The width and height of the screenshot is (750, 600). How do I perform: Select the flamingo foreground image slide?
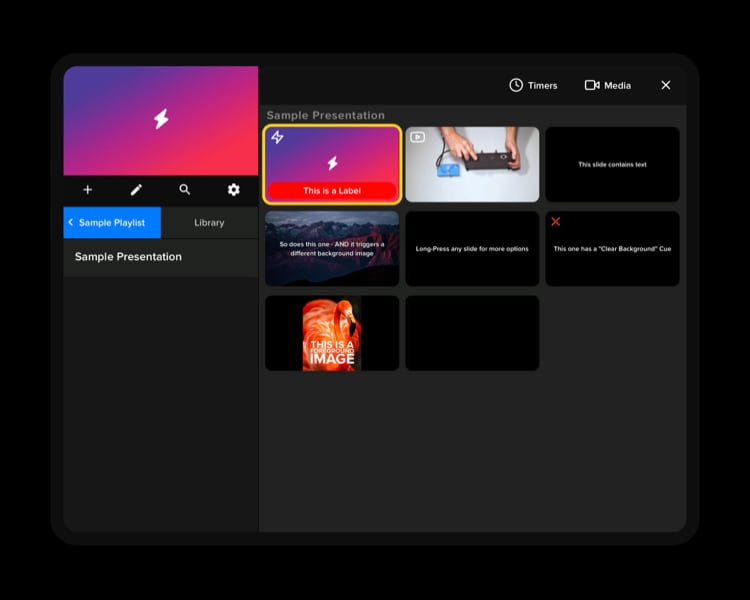(x=332, y=333)
